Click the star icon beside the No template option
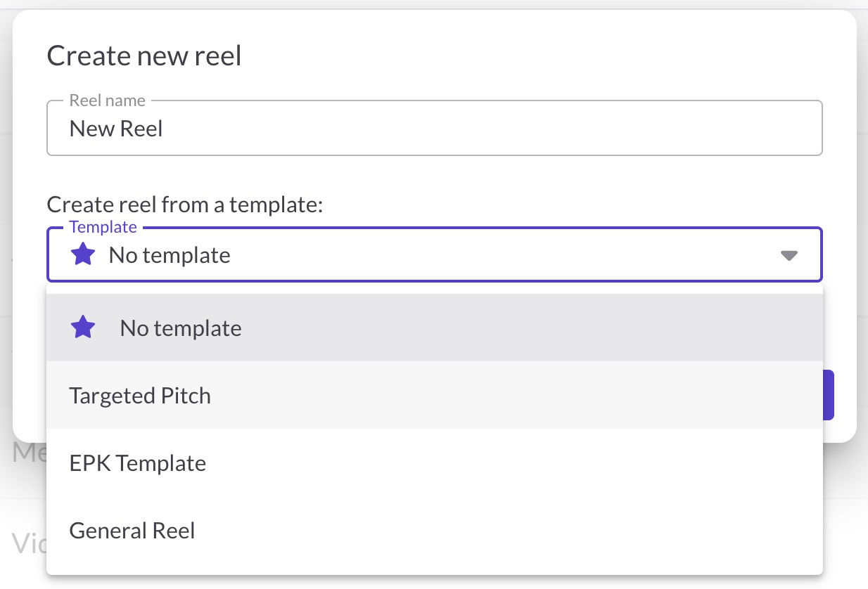The height and width of the screenshot is (589, 868). click(x=83, y=328)
